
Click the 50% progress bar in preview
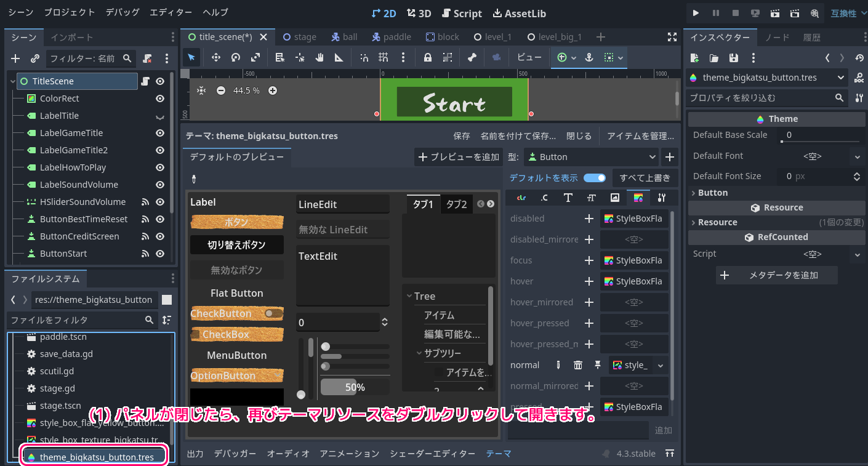tap(355, 387)
